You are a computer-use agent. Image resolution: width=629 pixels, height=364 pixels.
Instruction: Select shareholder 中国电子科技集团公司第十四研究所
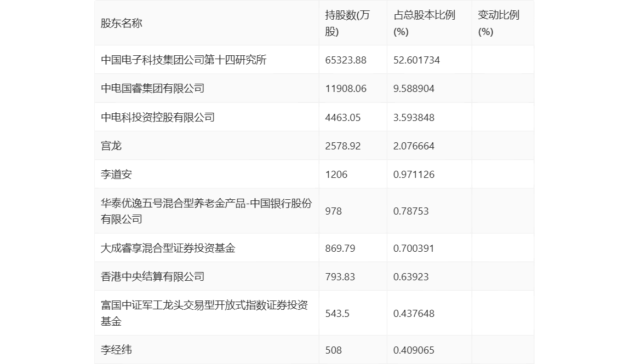point(184,60)
